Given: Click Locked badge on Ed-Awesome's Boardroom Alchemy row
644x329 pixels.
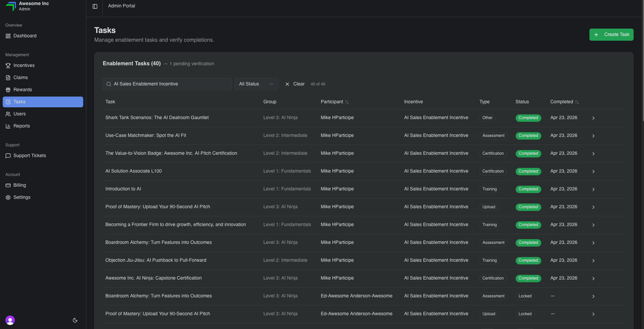Looking at the screenshot, I should (x=525, y=296).
